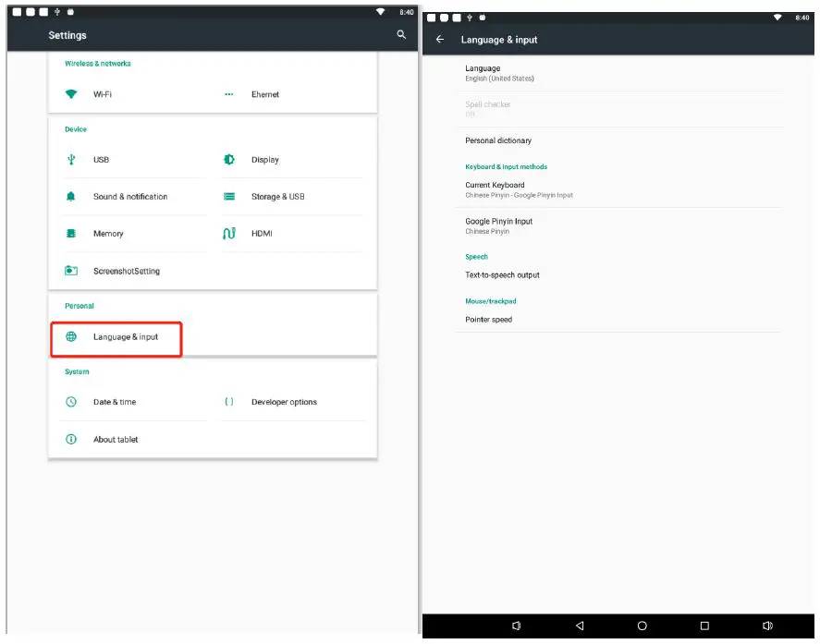The height and width of the screenshot is (644, 820).
Task: Tap the About tablet info icon
Action: click(x=71, y=440)
